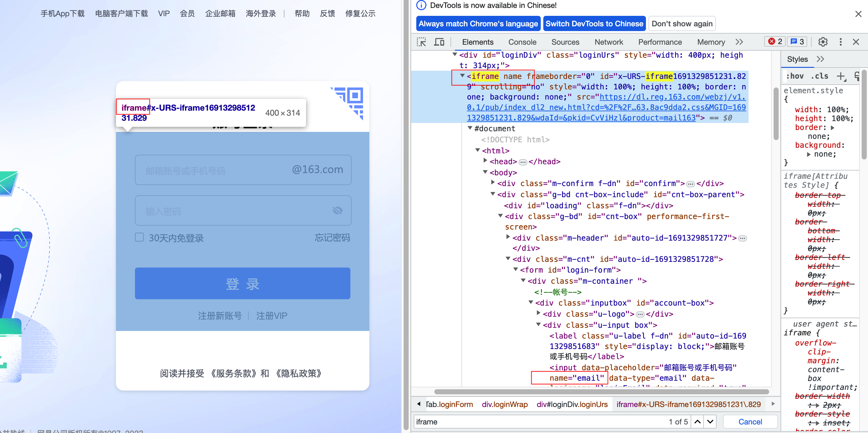The width and height of the screenshot is (868, 433).
Task: Activate the inspect element picker icon
Action: (x=421, y=42)
